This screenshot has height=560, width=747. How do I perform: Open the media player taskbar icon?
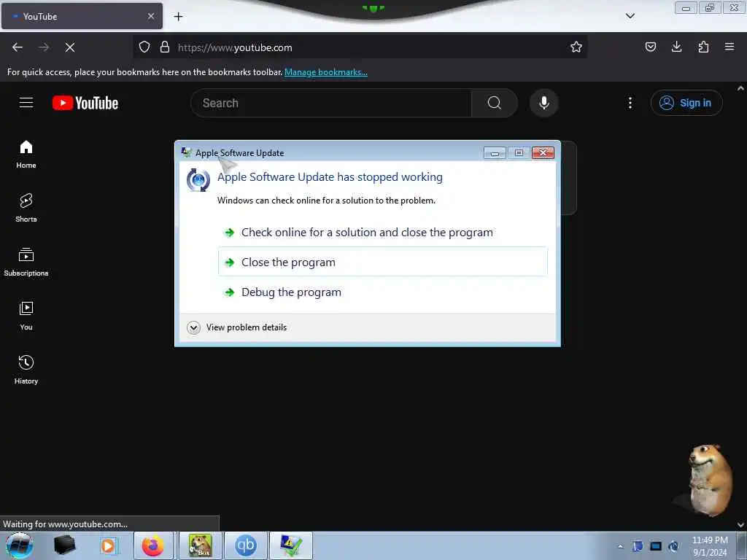click(108, 545)
